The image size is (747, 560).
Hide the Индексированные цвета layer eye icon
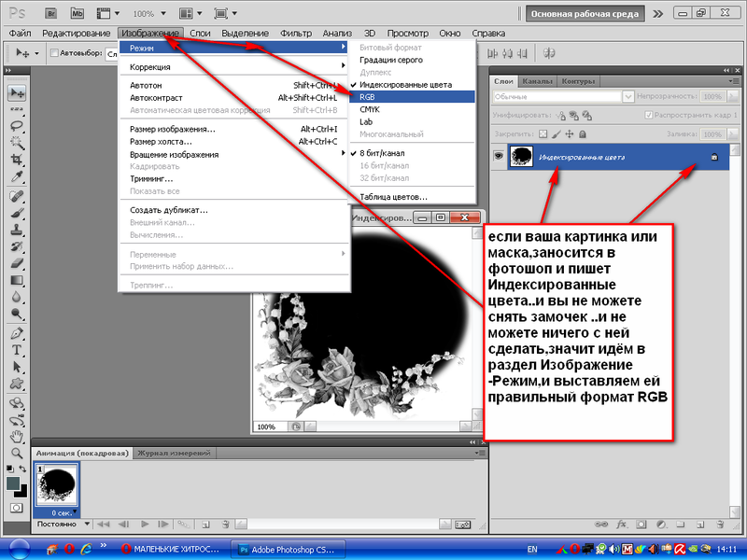pos(499,156)
